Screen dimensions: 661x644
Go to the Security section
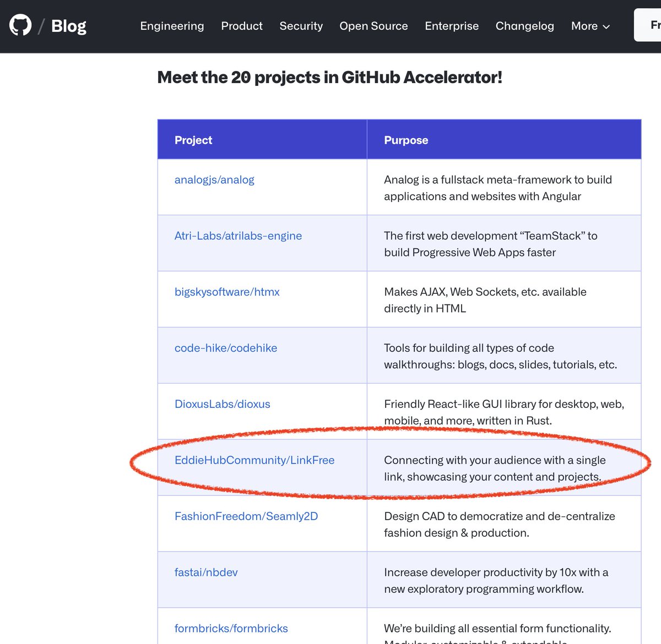click(x=301, y=26)
